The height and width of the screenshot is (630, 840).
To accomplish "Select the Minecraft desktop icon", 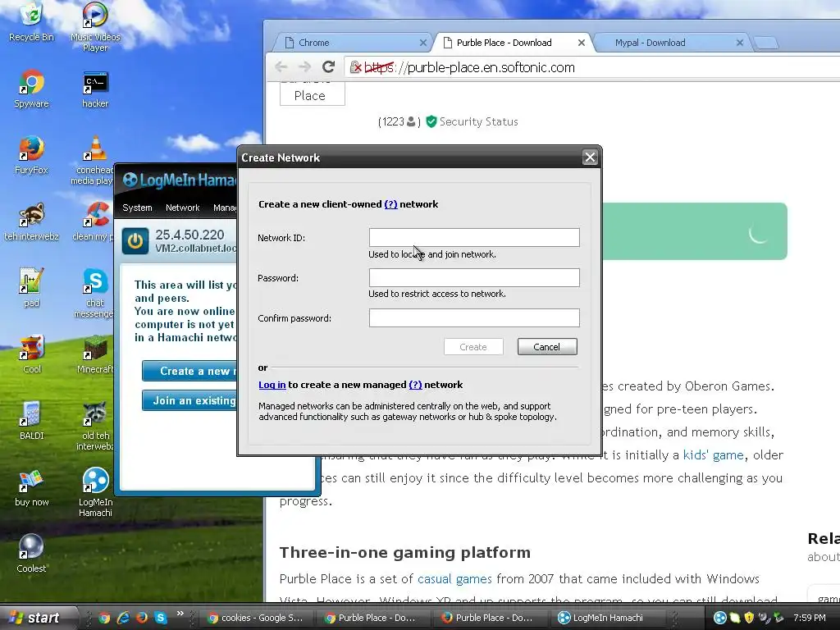I will pyautogui.click(x=95, y=354).
